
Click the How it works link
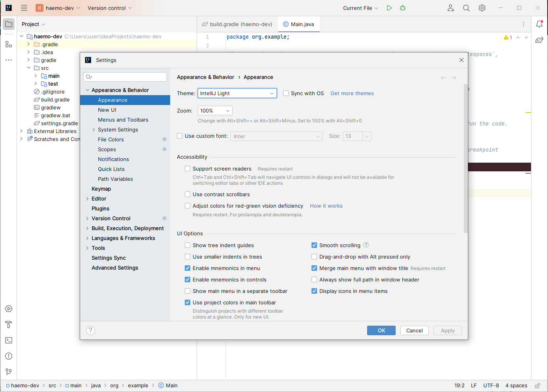(x=326, y=206)
